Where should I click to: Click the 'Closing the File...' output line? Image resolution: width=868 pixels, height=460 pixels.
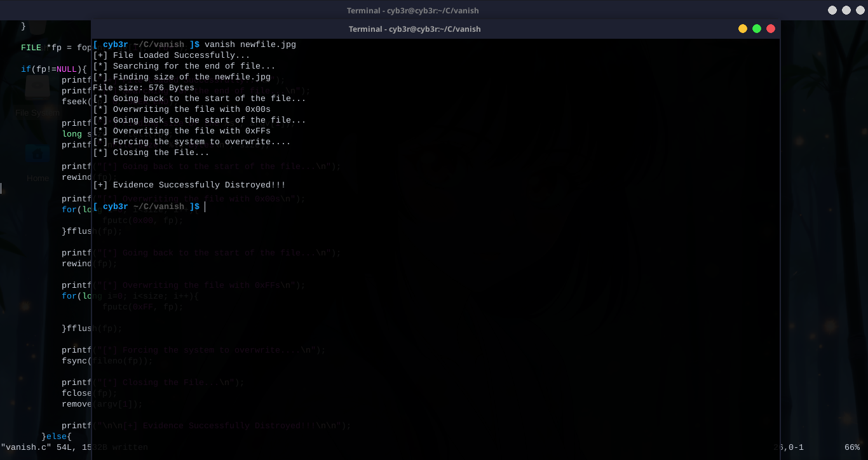pos(151,152)
